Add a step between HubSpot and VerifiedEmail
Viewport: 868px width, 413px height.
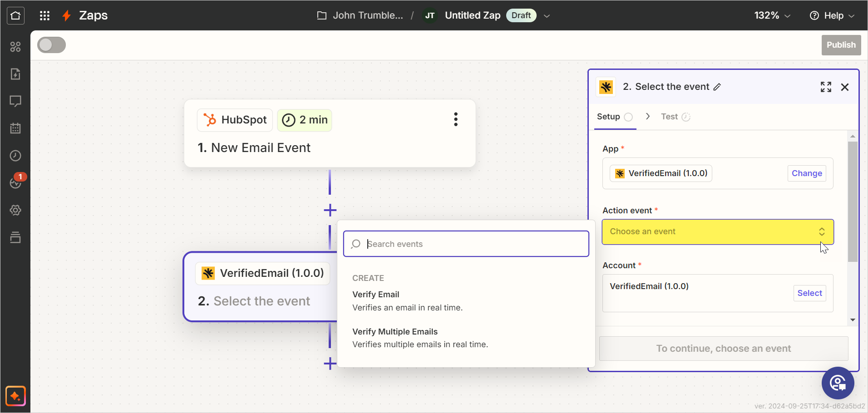(330, 210)
